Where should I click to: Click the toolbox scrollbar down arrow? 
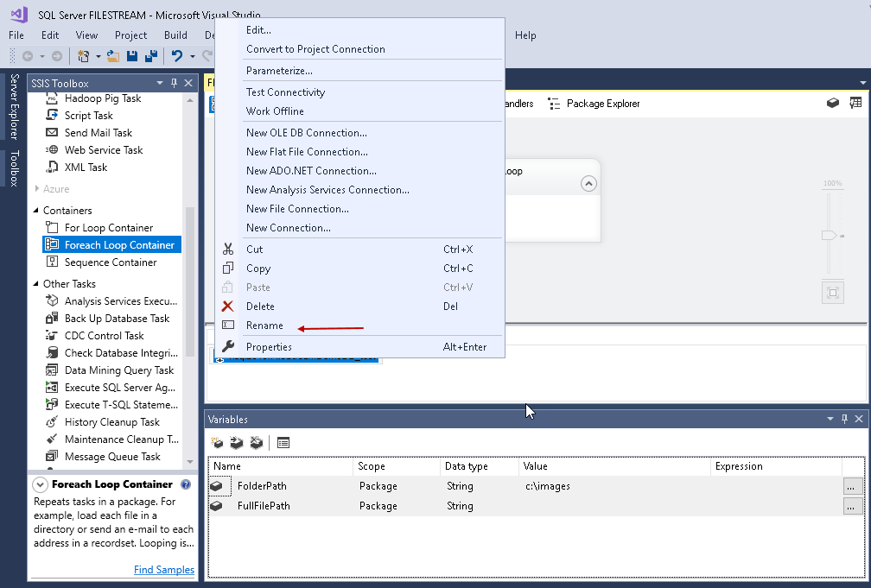(190, 461)
